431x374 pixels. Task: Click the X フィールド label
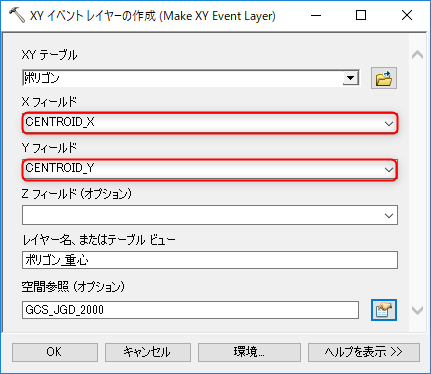(x=49, y=102)
